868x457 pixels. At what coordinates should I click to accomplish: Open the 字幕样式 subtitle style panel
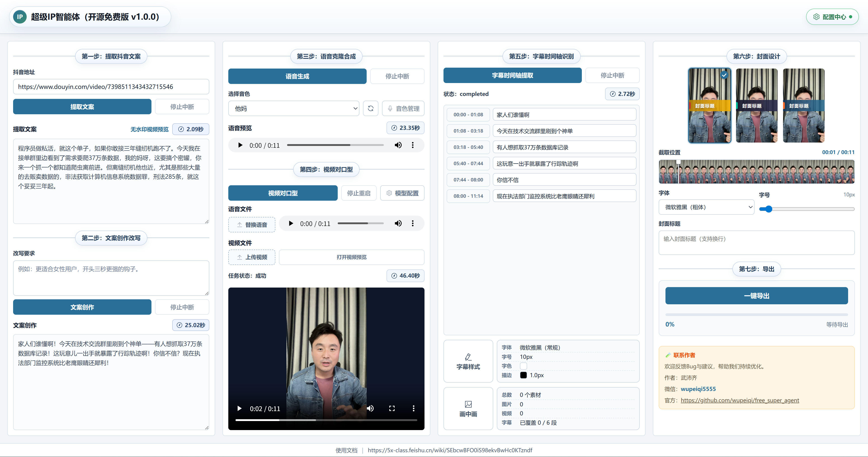468,361
